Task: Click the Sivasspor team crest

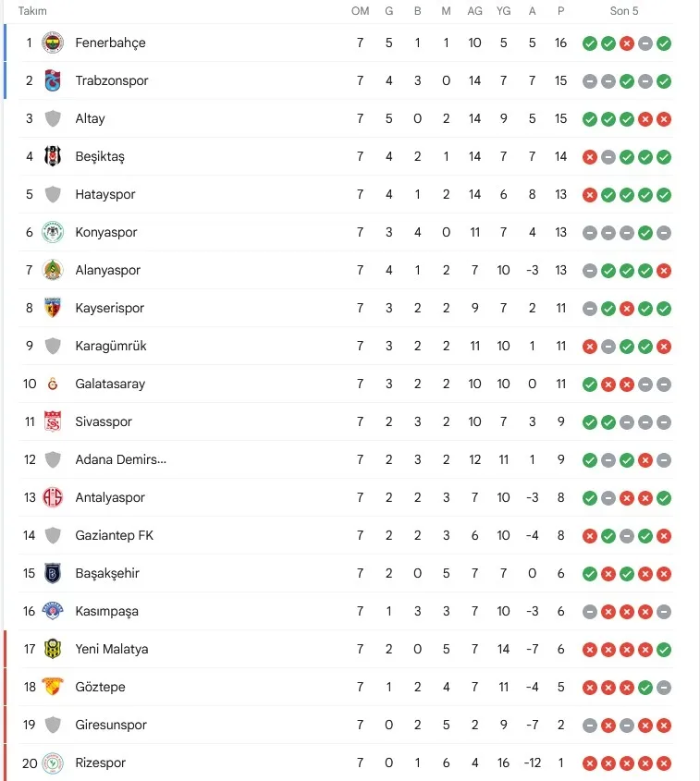Action: tap(53, 421)
